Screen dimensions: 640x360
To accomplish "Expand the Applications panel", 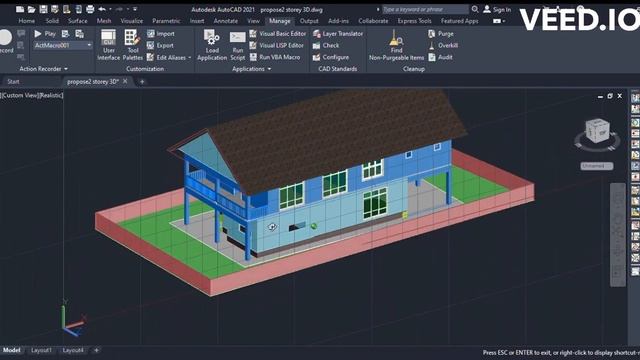I will click(251, 69).
